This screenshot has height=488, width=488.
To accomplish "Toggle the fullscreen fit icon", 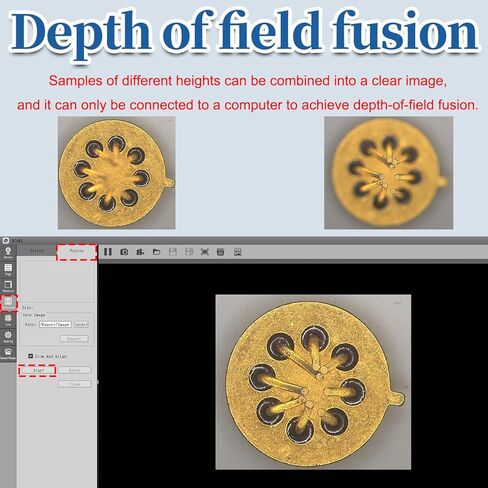I will pyautogui.click(x=205, y=252).
